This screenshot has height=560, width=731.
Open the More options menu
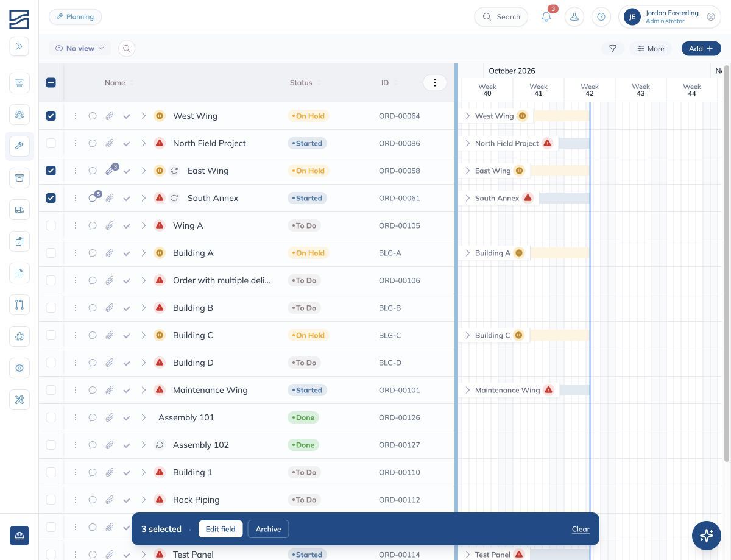click(651, 49)
